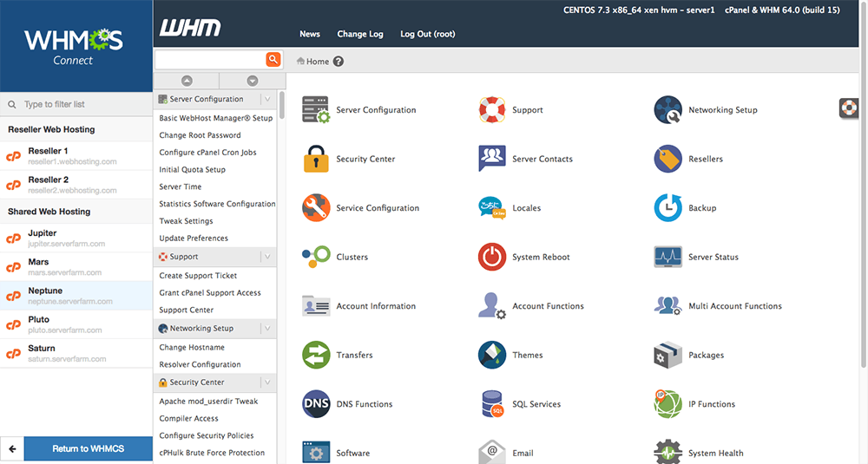Click the Transfers green arrows icon

tap(316, 355)
